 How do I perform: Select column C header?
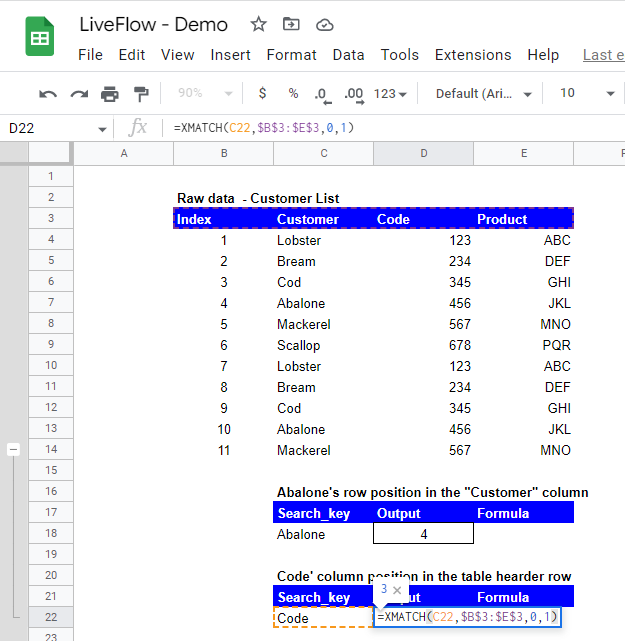(324, 153)
